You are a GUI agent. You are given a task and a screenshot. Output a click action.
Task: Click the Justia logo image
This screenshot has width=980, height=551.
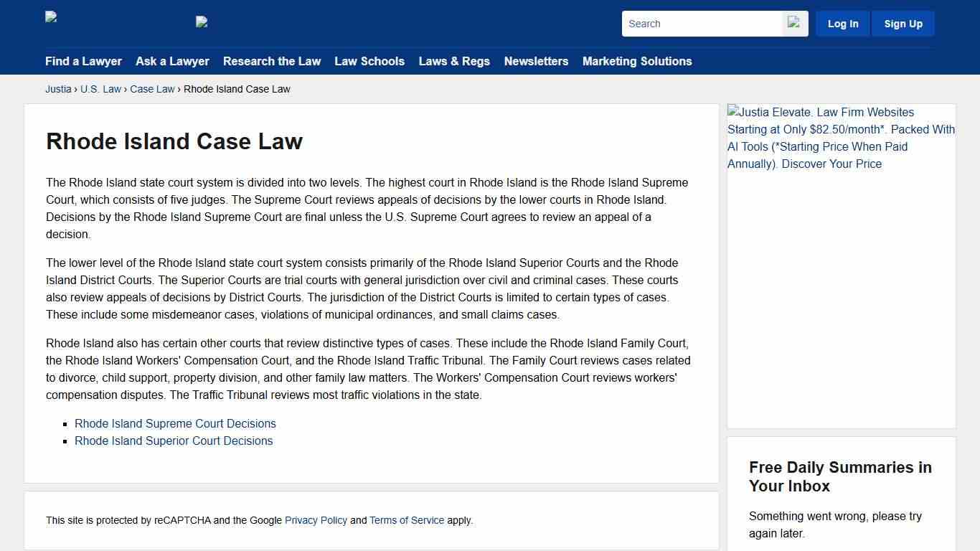click(50, 17)
